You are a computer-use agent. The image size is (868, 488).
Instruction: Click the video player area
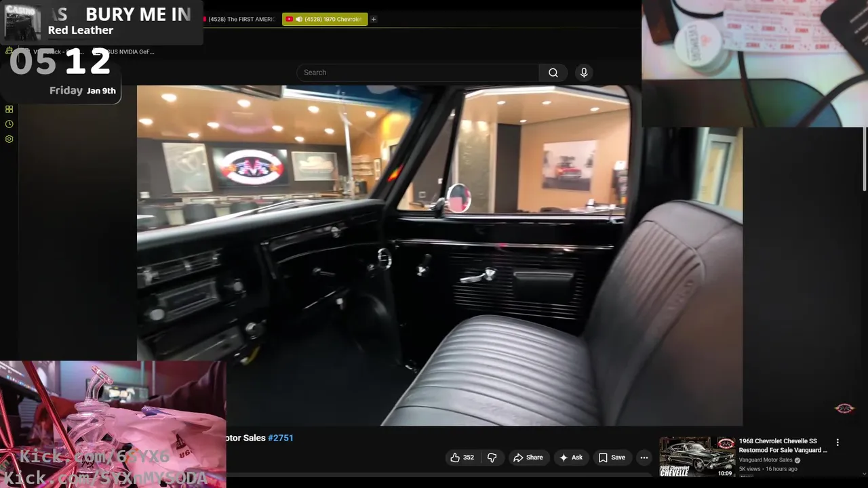pos(439,256)
